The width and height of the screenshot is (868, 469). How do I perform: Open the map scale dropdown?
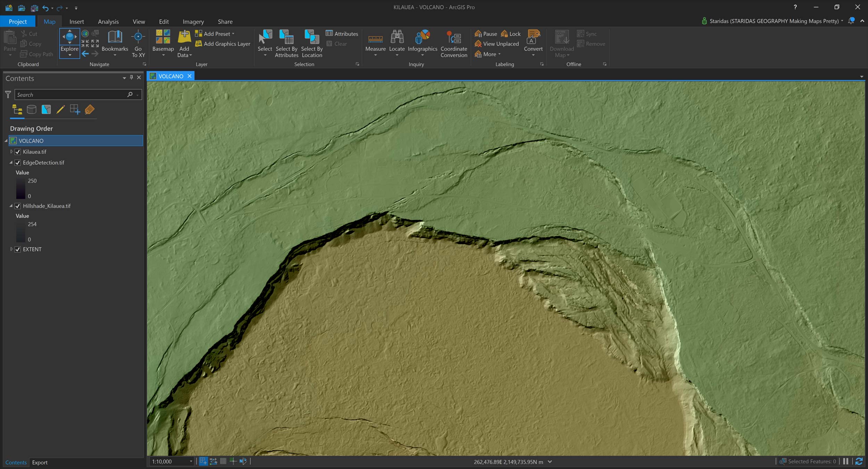pyautogui.click(x=191, y=461)
